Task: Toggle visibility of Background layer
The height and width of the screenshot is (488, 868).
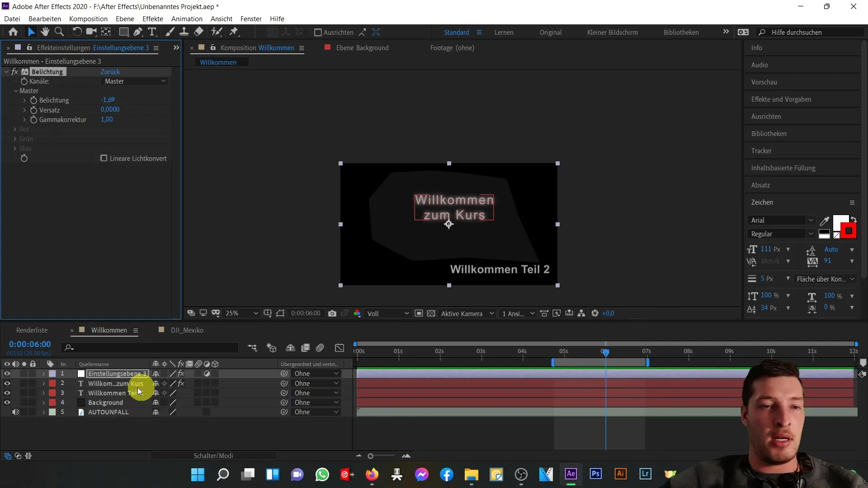Action: click(7, 403)
